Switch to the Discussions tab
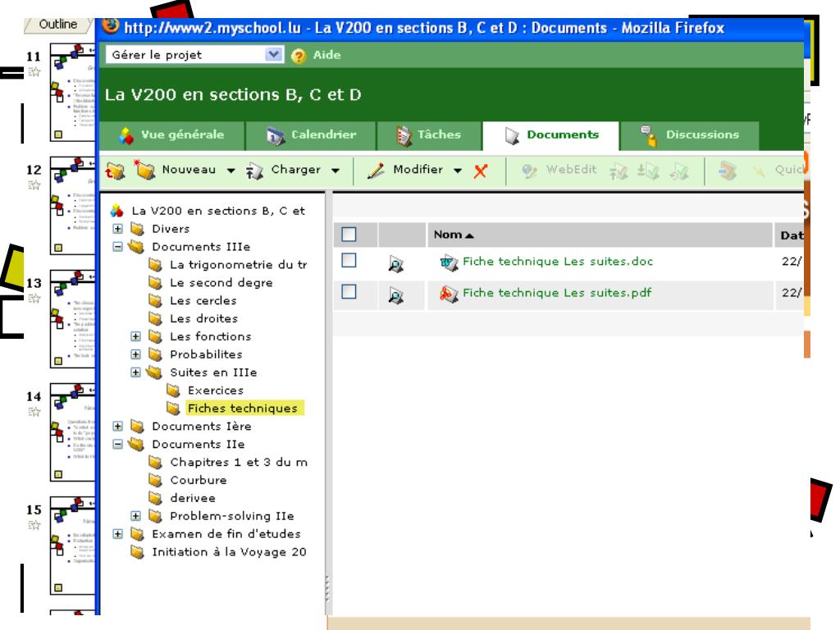This screenshot has height=630, width=840. 689,135
